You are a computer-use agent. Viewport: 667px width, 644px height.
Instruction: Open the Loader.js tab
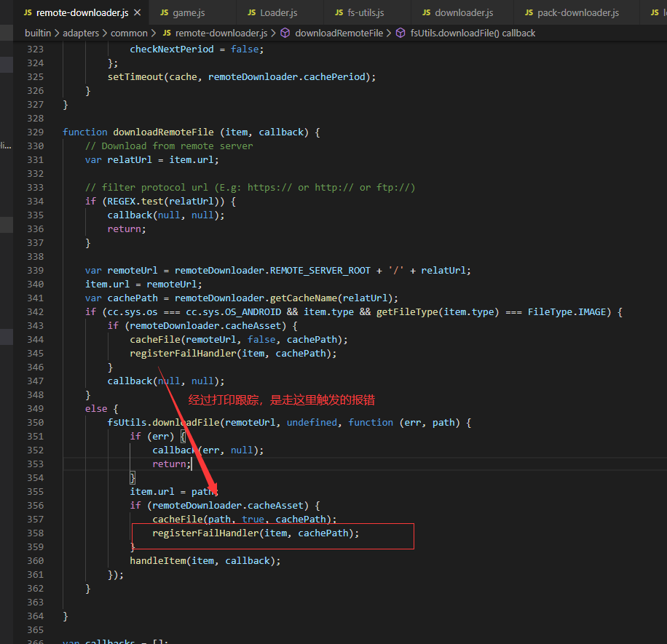pos(279,13)
